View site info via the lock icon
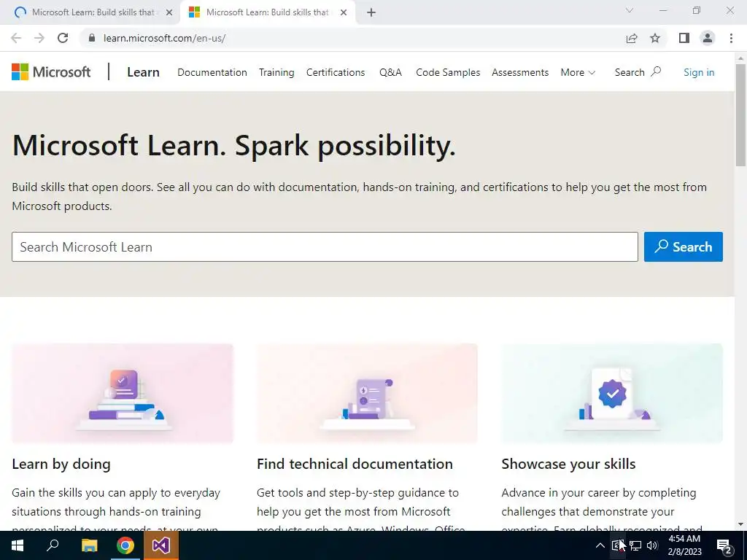The height and width of the screenshot is (560, 747). tap(92, 38)
